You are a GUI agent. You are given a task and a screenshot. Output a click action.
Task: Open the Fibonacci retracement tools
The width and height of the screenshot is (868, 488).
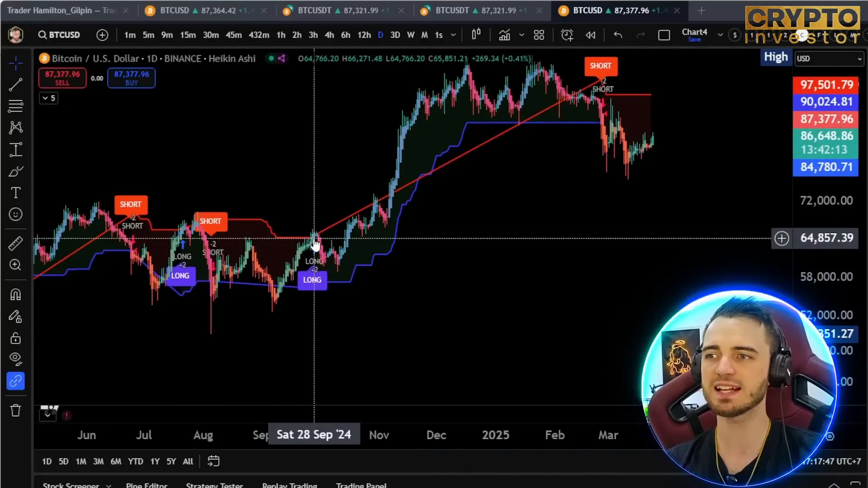pos(16,106)
